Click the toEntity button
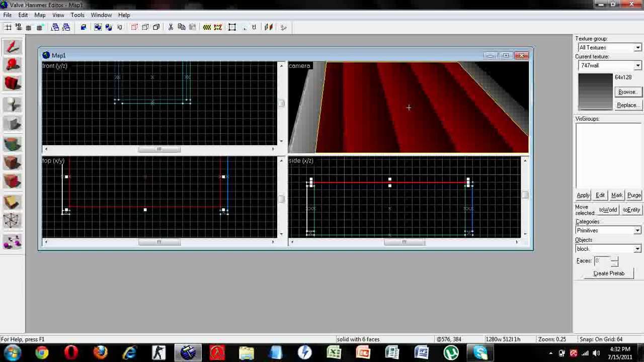The width and height of the screenshot is (644, 362). 631,210
